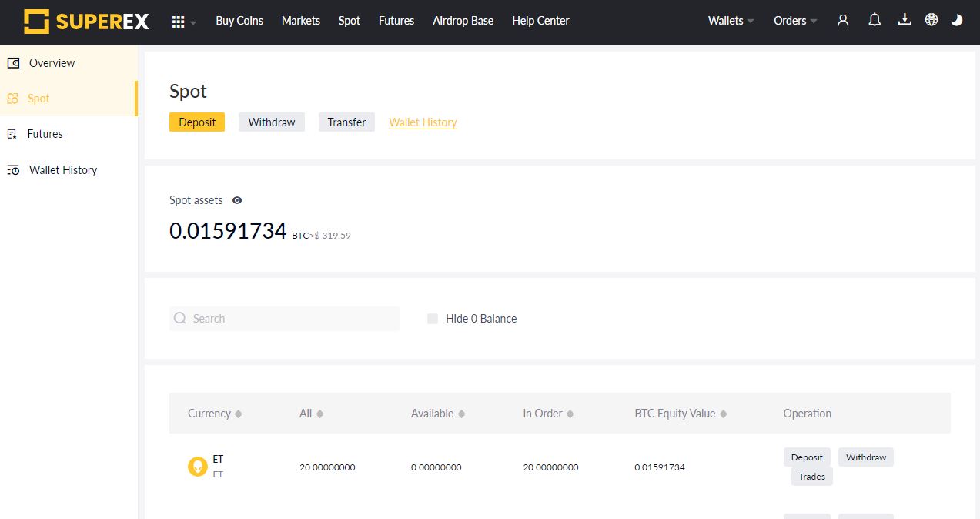Click the Trades button for ET
The width and height of the screenshot is (980, 519).
tap(811, 477)
